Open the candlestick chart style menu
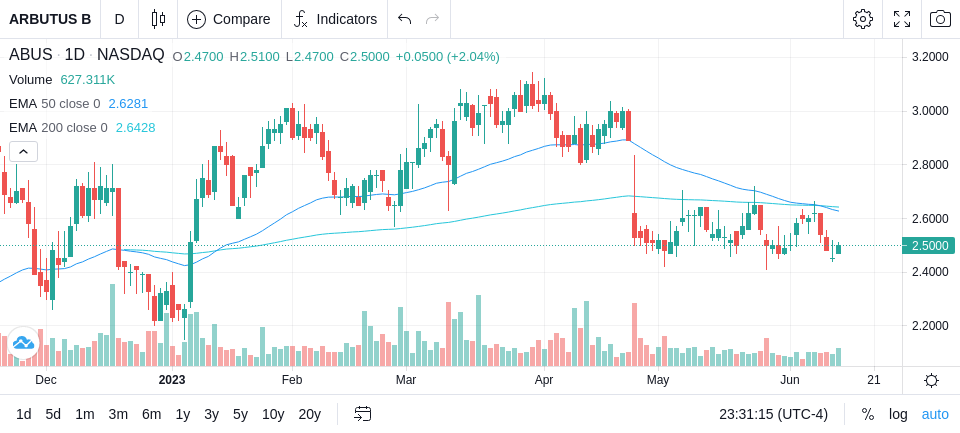 coord(159,19)
